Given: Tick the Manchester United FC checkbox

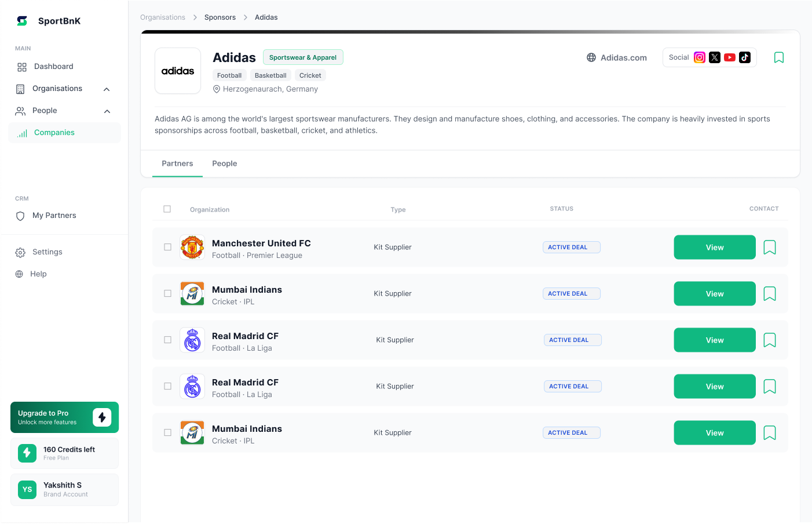Looking at the screenshot, I should coord(167,248).
